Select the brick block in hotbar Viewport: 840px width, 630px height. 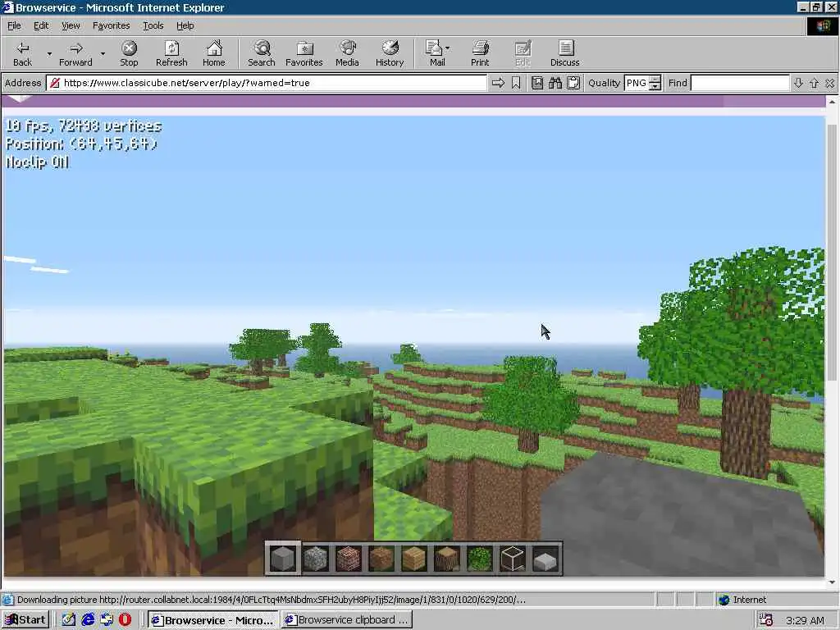coord(349,558)
